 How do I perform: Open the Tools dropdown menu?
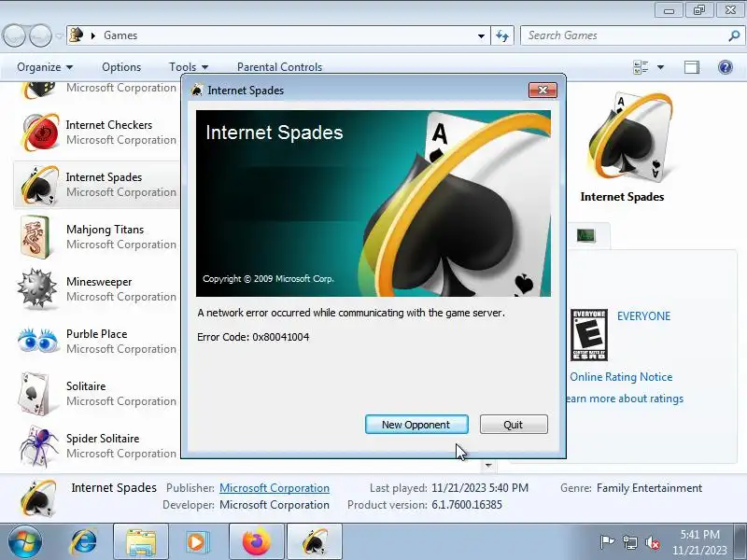(x=189, y=67)
